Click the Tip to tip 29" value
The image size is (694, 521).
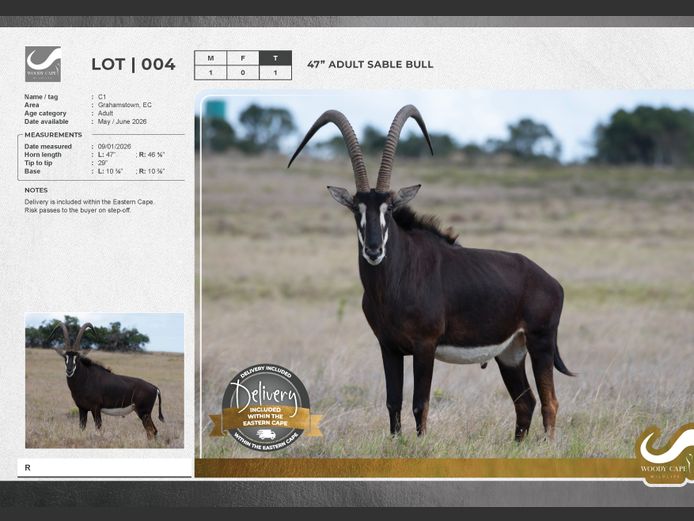103,163
